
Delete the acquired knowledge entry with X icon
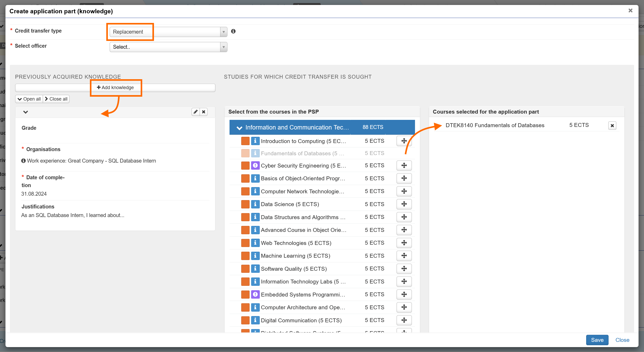(x=204, y=112)
